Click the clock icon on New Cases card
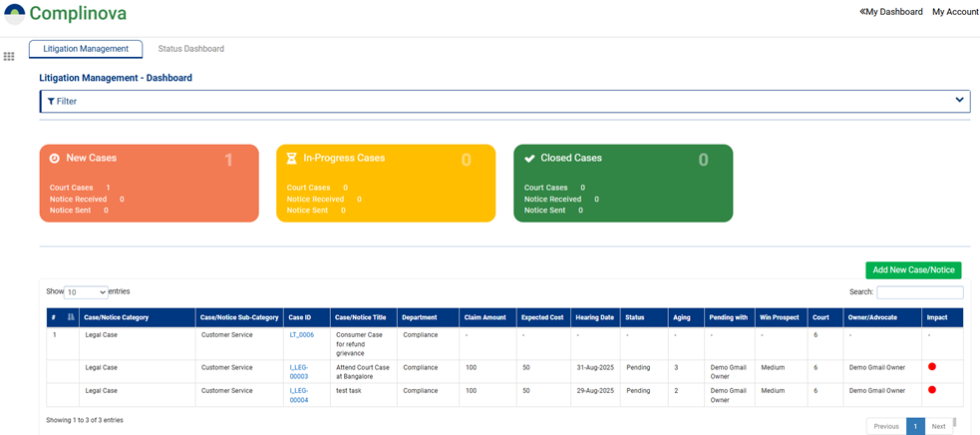Viewport: 980px width, 435px height. click(x=55, y=159)
